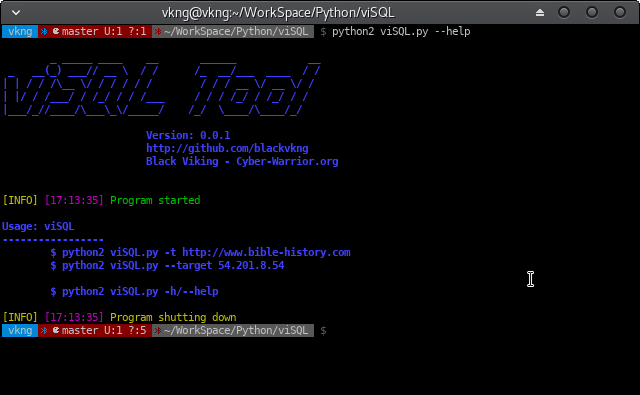The width and height of the screenshot is (640, 395).
Task: Click the rightmost round button in title bar
Action: tap(620, 13)
